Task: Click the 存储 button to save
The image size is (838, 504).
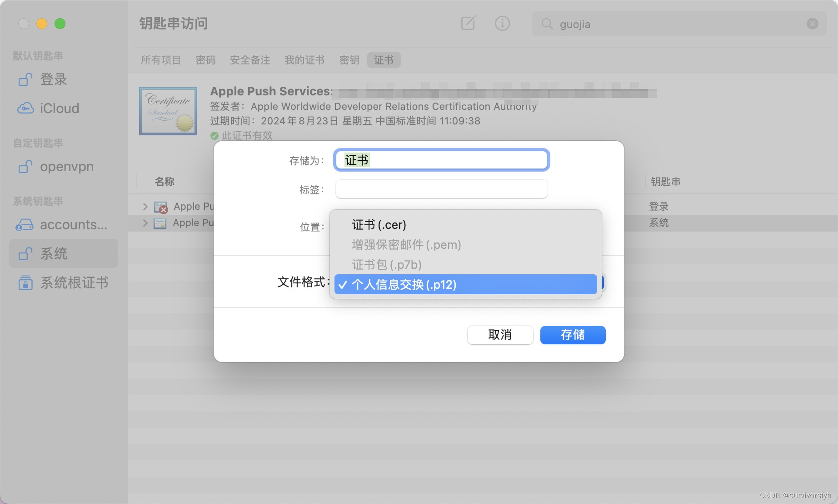Action: [x=573, y=335]
